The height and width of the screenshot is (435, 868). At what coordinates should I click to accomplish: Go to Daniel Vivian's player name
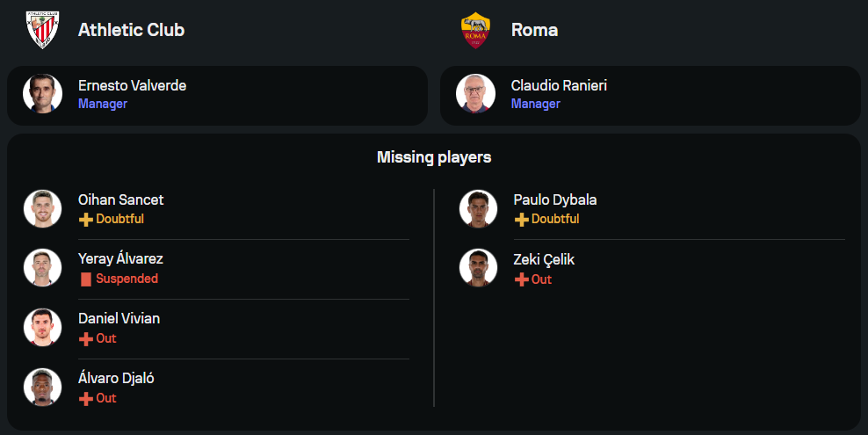pos(119,318)
